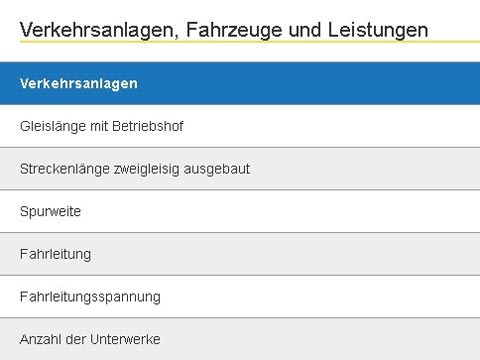Click the word zweigleisig in the second row

[147, 169]
